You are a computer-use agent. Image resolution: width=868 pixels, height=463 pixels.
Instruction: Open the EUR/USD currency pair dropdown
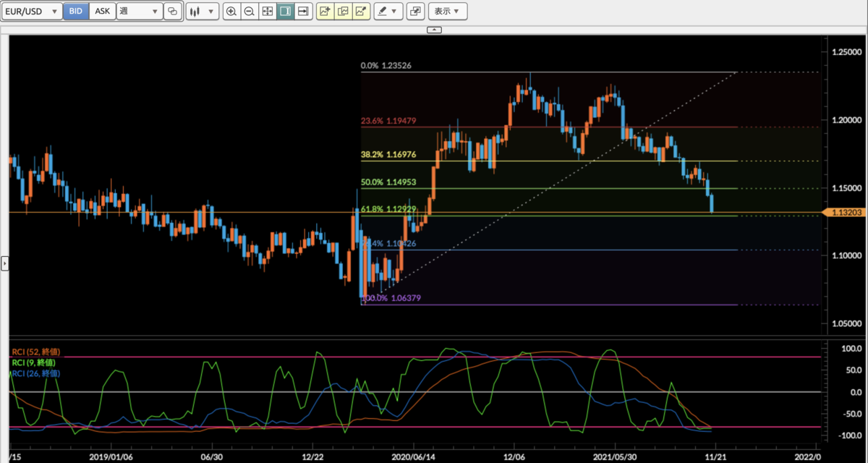click(x=32, y=11)
